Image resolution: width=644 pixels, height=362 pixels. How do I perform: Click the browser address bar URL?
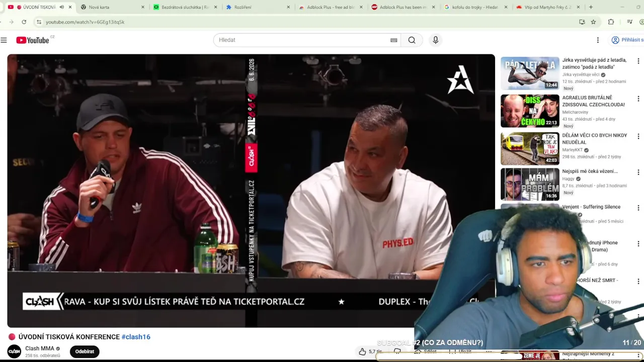point(85,22)
